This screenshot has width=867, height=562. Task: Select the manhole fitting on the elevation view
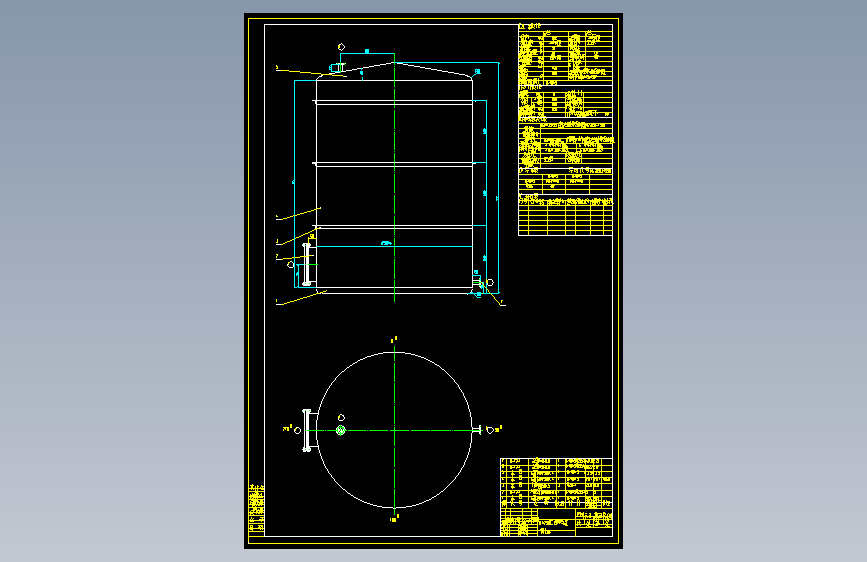pos(308,264)
